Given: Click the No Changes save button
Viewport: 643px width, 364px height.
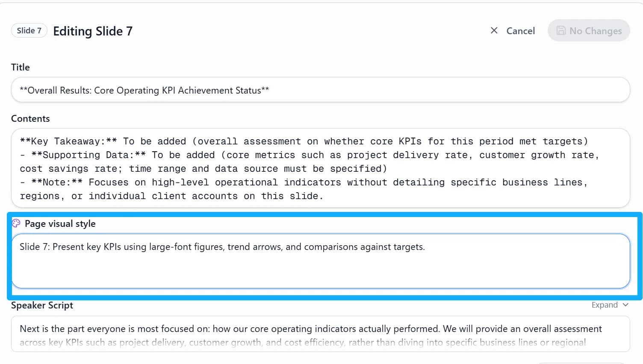Looking at the screenshot, I should tap(589, 31).
